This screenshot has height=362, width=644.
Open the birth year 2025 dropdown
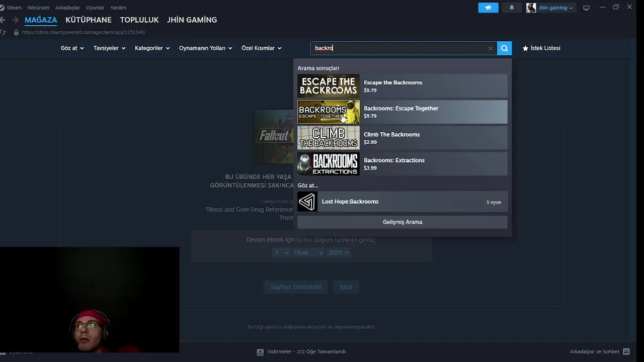[x=338, y=252]
